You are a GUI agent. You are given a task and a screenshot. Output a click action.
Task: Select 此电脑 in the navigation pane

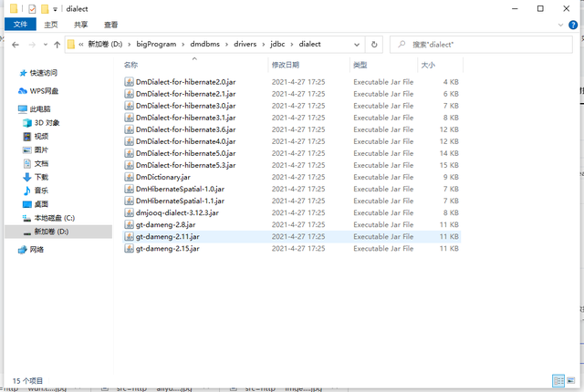click(x=40, y=109)
